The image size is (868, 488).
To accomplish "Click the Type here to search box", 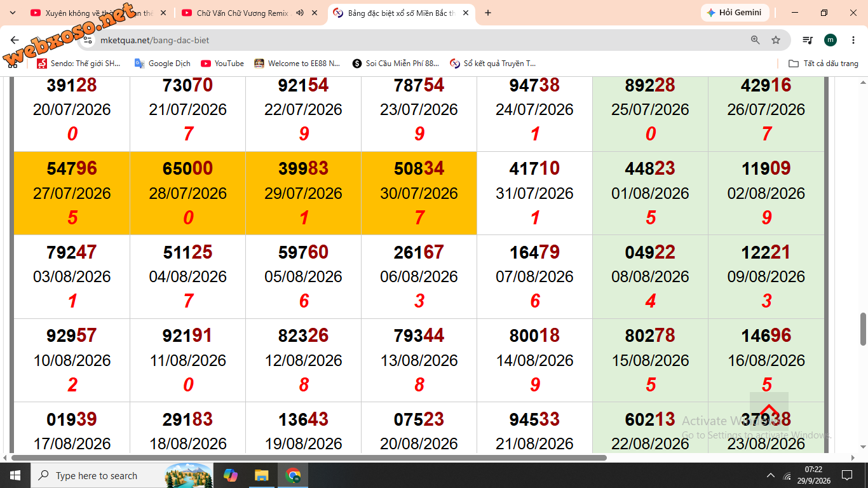I will pyautogui.click(x=123, y=475).
